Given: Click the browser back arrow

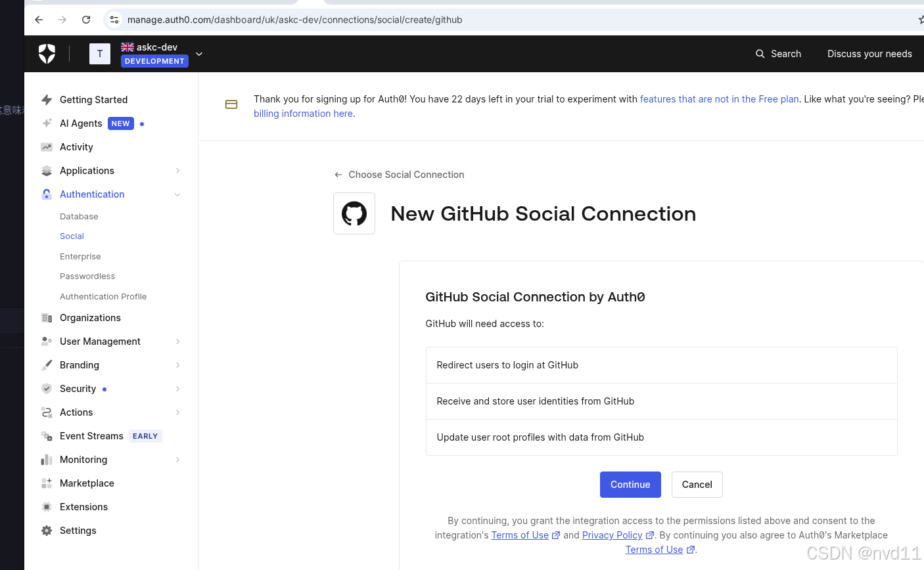Looking at the screenshot, I should click(x=39, y=20).
